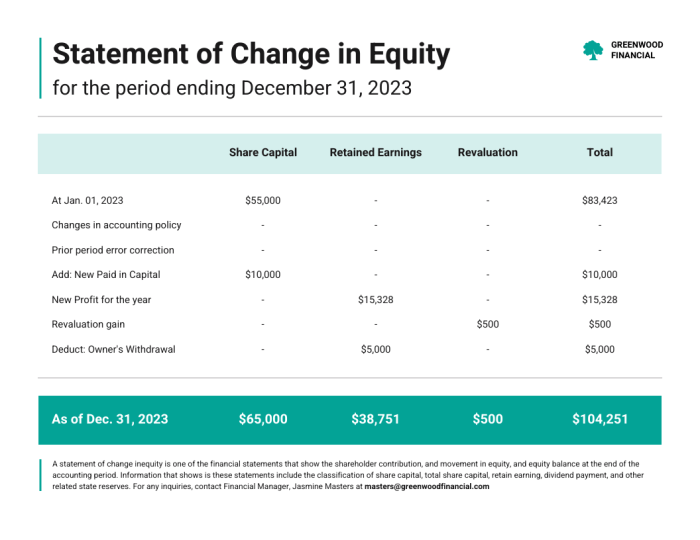Click the $55,000 opening share capital value

[263, 200]
